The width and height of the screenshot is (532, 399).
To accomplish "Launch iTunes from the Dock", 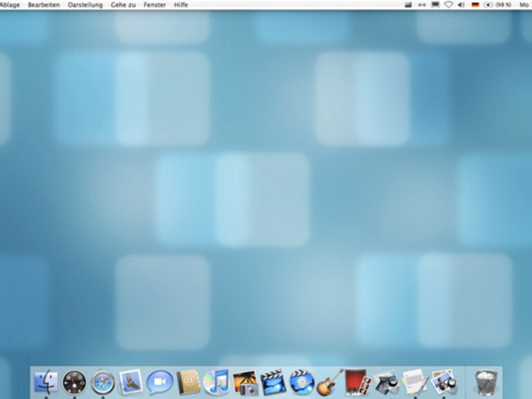I will click(216, 382).
